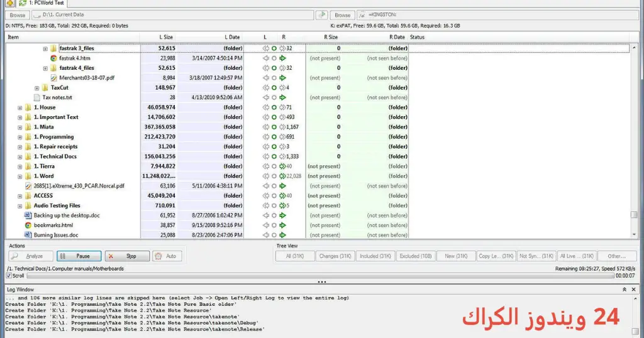Expand the Audio Testing Files folder
This screenshot has height=338, width=644.
click(x=19, y=206)
